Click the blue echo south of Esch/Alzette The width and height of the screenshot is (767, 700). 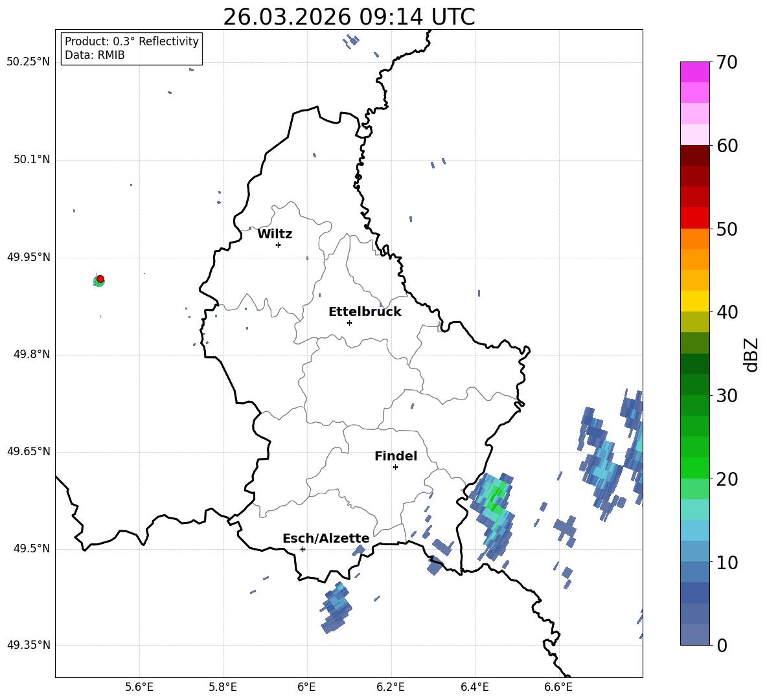coord(337,607)
